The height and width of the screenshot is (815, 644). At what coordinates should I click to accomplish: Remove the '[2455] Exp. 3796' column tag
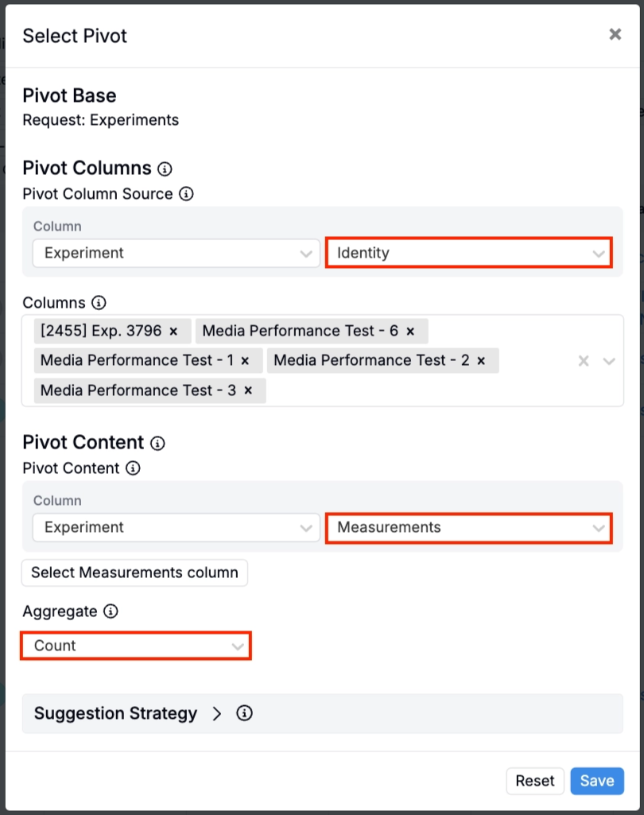(x=174, y=331)
